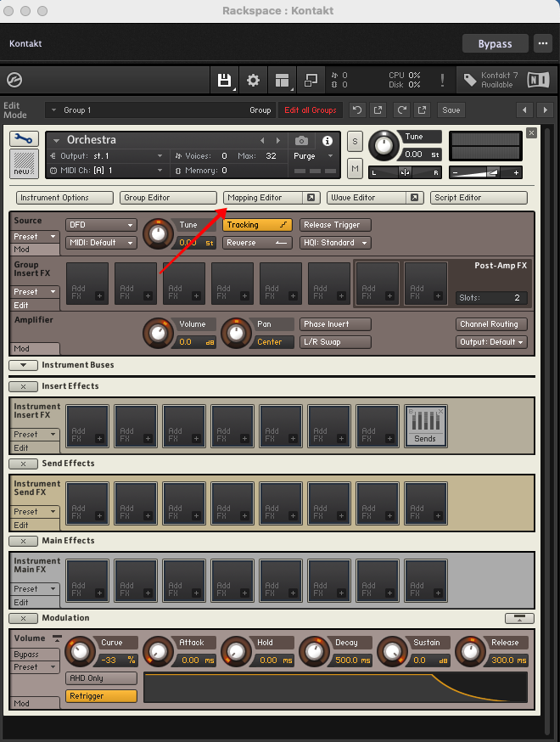Adjust Amplifier Volume knob
Image resolution: width=560 pixels, height=742 pixels.
(158, 333)
